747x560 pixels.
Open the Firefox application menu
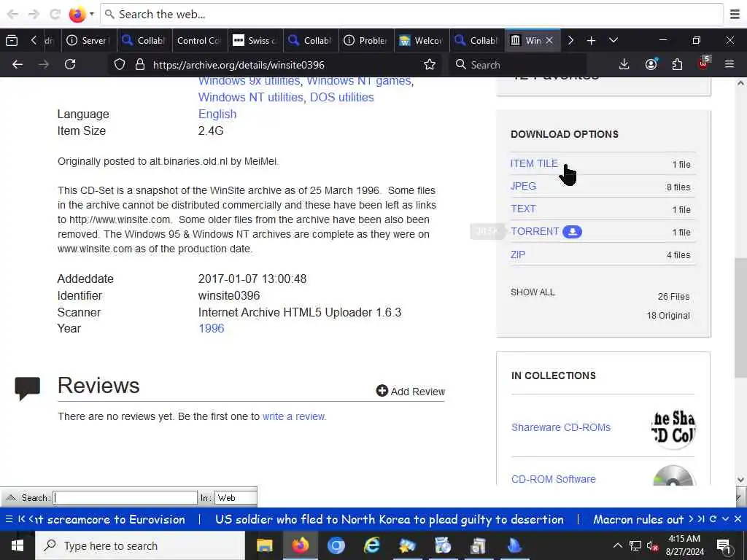click(729, 64)
